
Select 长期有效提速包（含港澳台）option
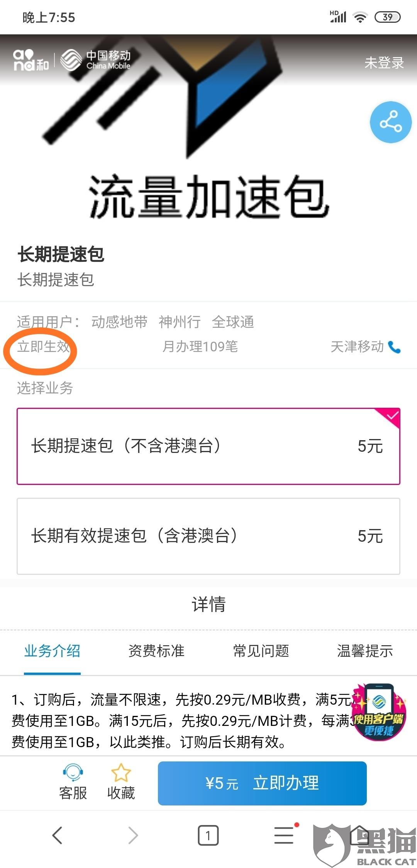tap(208, 536)
